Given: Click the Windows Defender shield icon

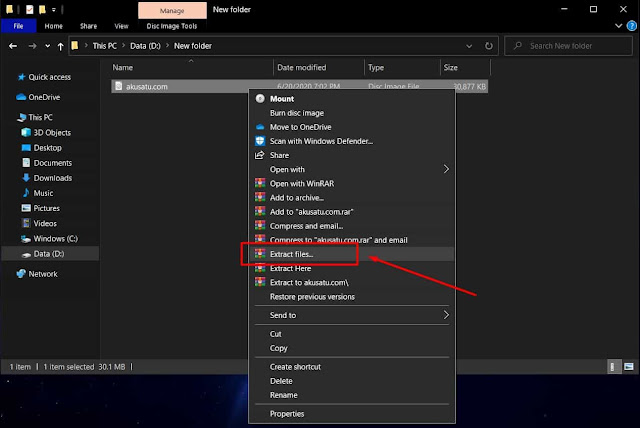Looking at the screenshot, I should coord(260,141).
